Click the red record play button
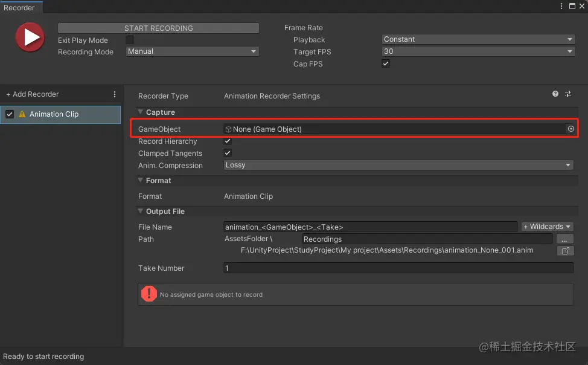This screenshot has width=588, height=365. click(30, 37)
